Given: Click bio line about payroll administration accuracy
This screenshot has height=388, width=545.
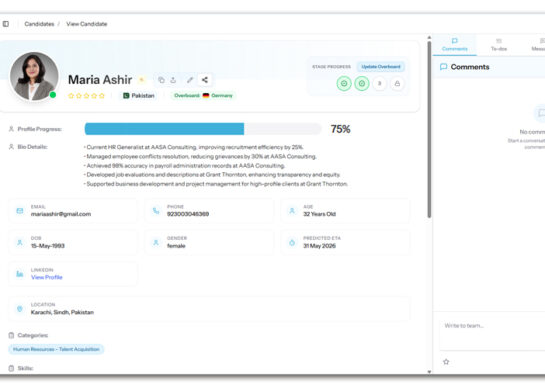Looking at the screenshot, I should [184, 165].
